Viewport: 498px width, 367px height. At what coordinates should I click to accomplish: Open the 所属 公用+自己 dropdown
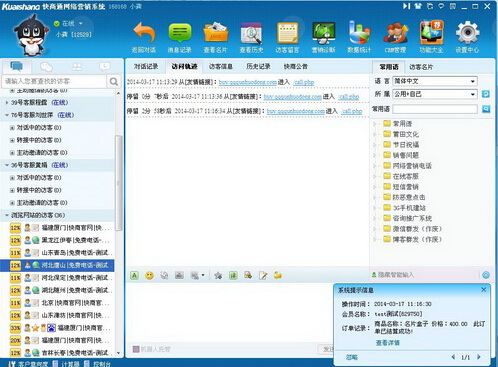click(435, 94)
